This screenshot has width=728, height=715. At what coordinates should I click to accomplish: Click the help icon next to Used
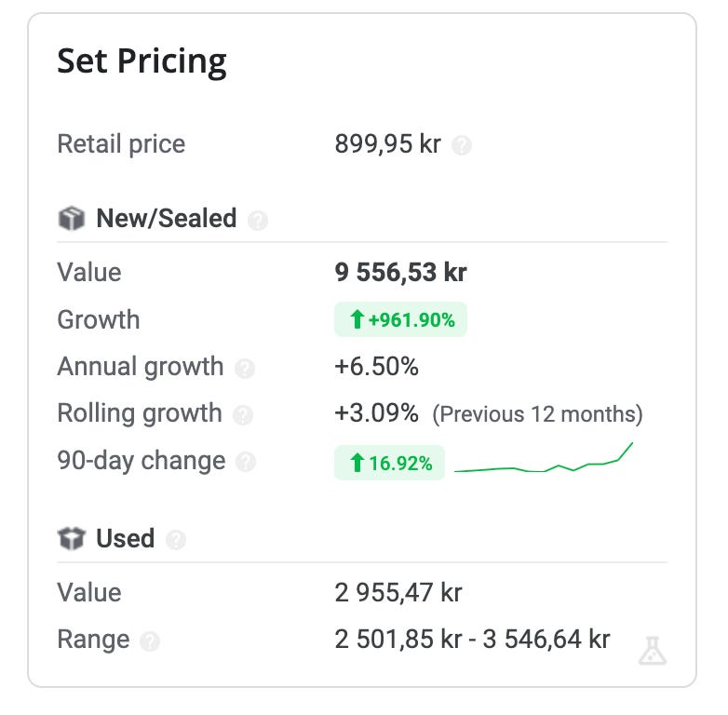176,540
